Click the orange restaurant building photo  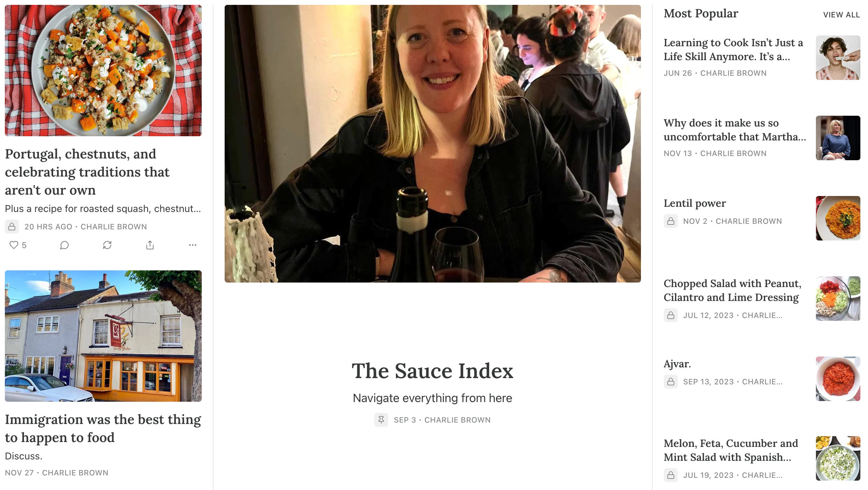[103, 336]
